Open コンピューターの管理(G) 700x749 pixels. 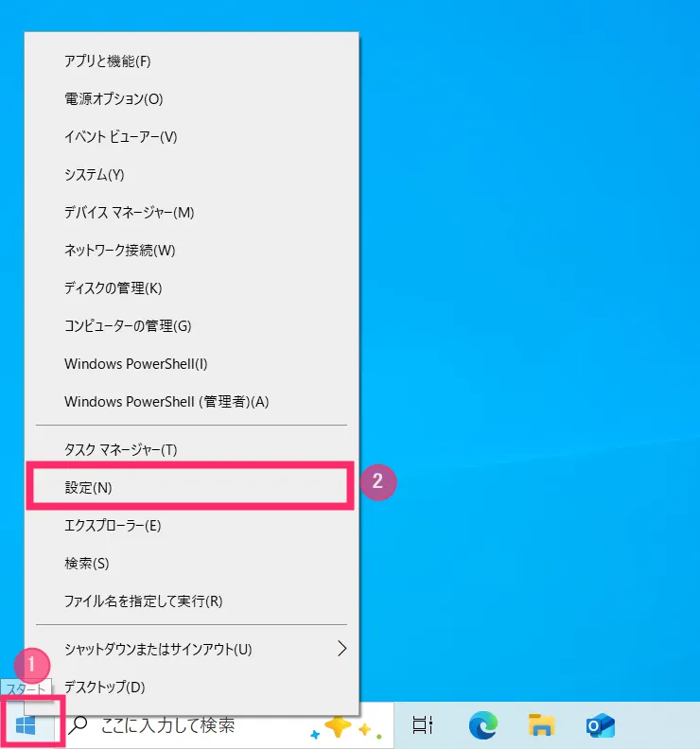coord(191,325)
